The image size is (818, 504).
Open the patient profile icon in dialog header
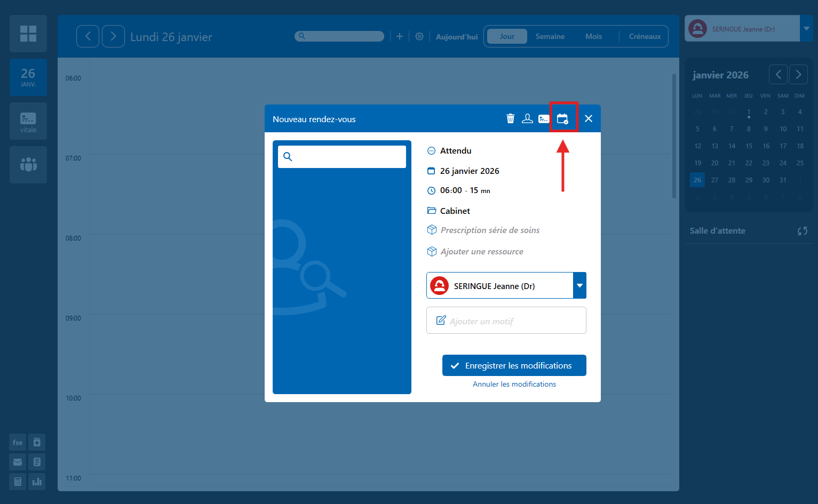click(527, 118)
